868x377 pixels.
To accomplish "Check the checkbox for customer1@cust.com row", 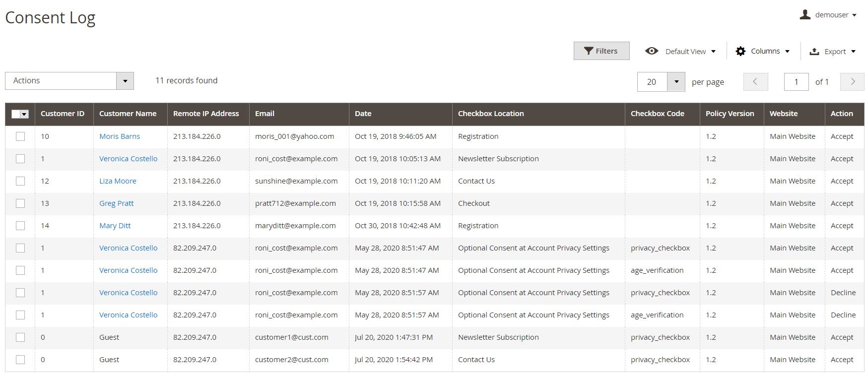I will (x=20, y=337).
